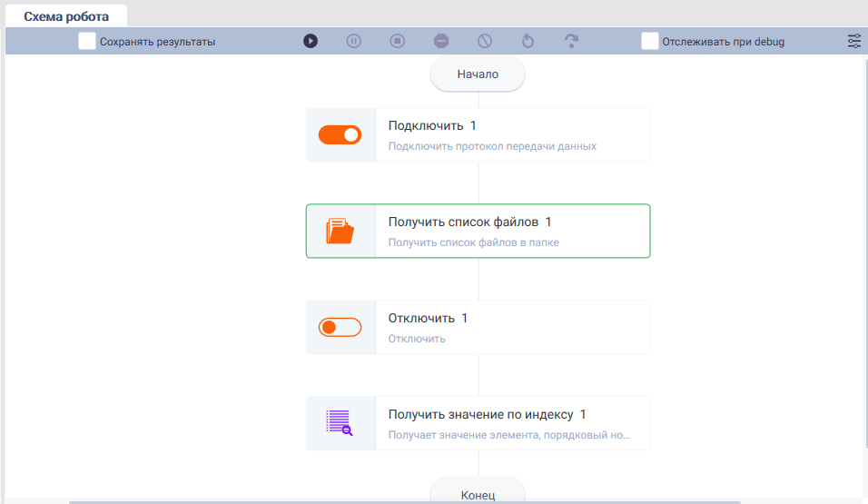Click the Отслеживать при debug label

pos(723,42)
